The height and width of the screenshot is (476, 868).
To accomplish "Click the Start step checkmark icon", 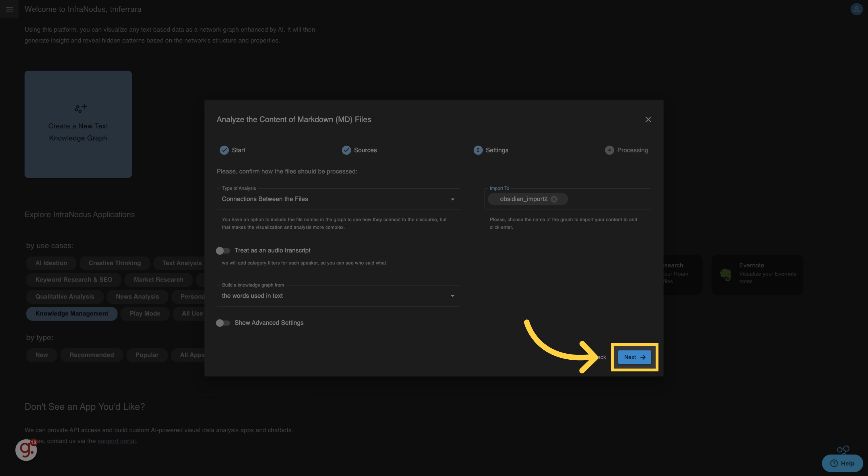I will [x=224, y=150].
